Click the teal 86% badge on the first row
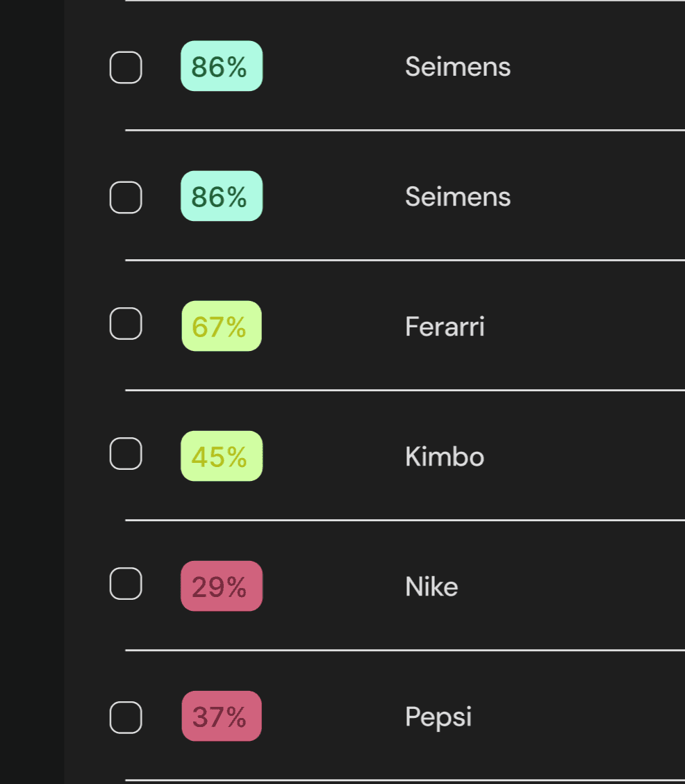The image size is (685, 784). 221,66
